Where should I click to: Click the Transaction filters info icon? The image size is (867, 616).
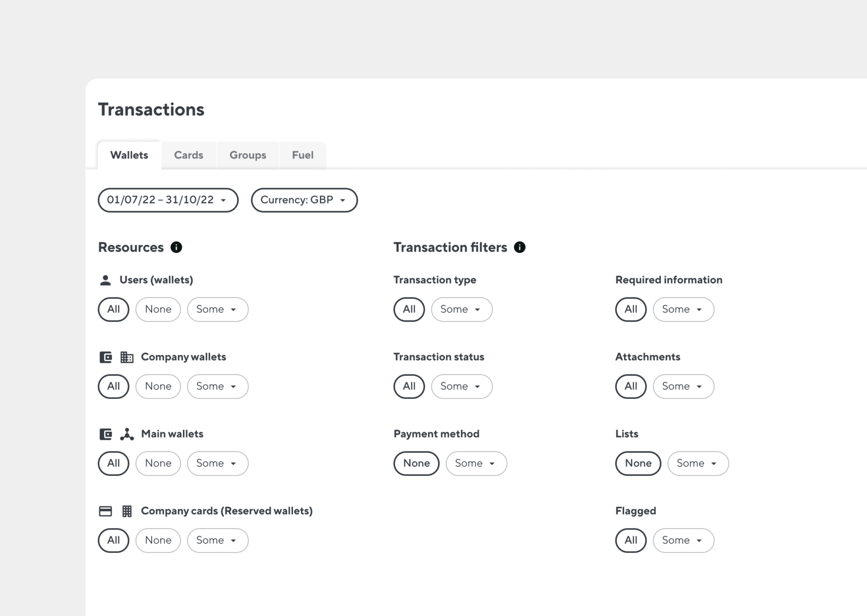[520, 247]
